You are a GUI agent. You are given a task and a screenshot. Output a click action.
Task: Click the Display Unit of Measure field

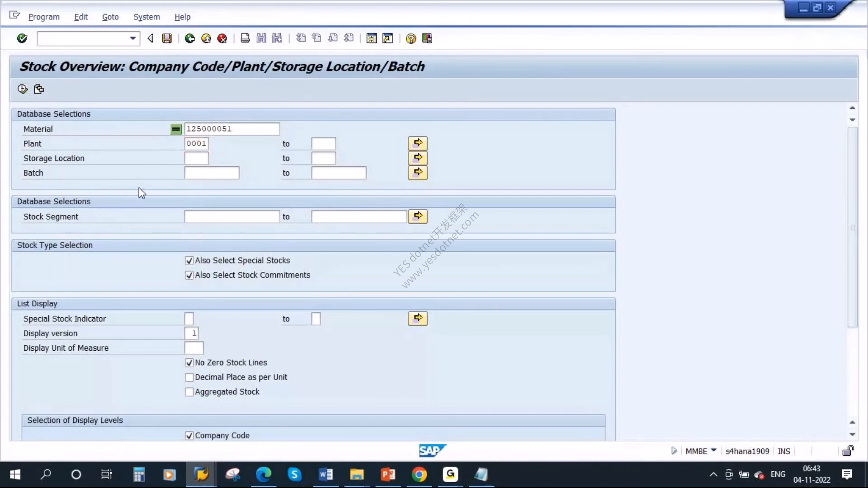pos(194,348)
